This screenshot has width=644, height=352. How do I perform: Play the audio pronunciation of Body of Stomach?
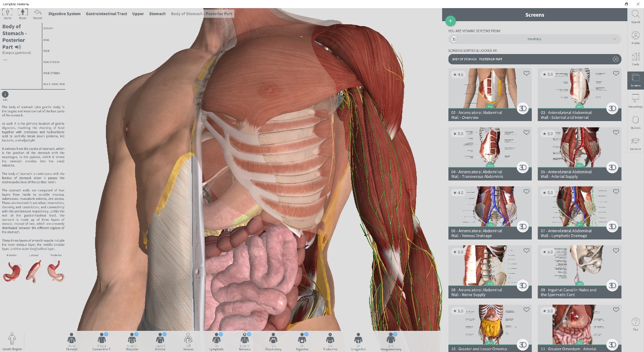(18, 47)
